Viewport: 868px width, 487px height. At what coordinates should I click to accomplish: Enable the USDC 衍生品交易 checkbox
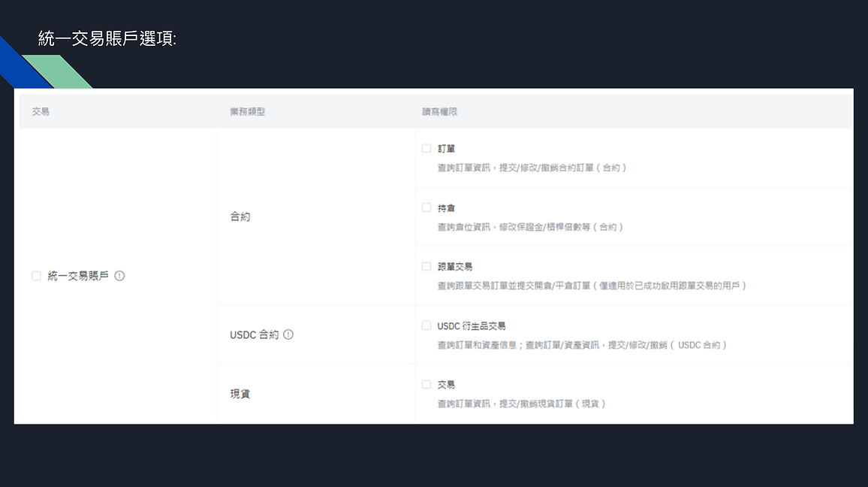426,325
